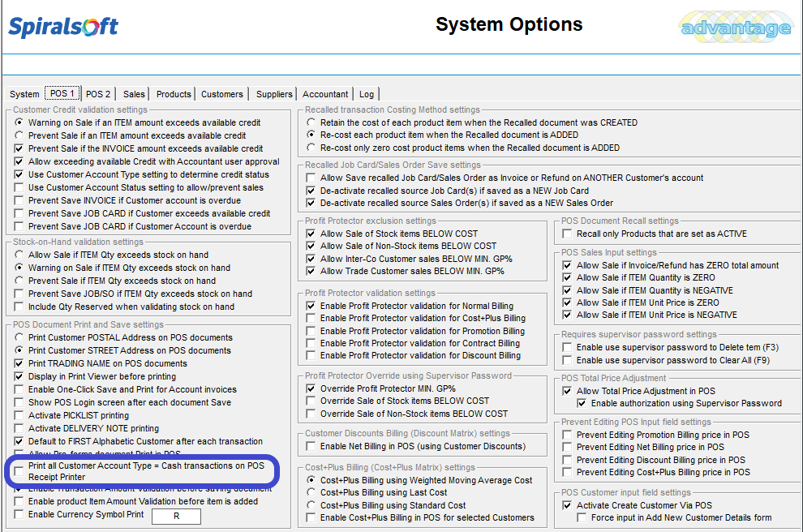This screenshot has width=803, height=532.
Task: Open the Log tab
Action: (366, 94)
